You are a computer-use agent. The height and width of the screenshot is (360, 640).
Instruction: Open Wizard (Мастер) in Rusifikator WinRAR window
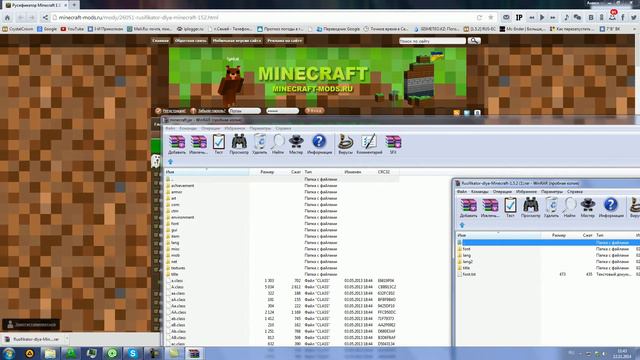pyautogui.click(x=587, y=208)
